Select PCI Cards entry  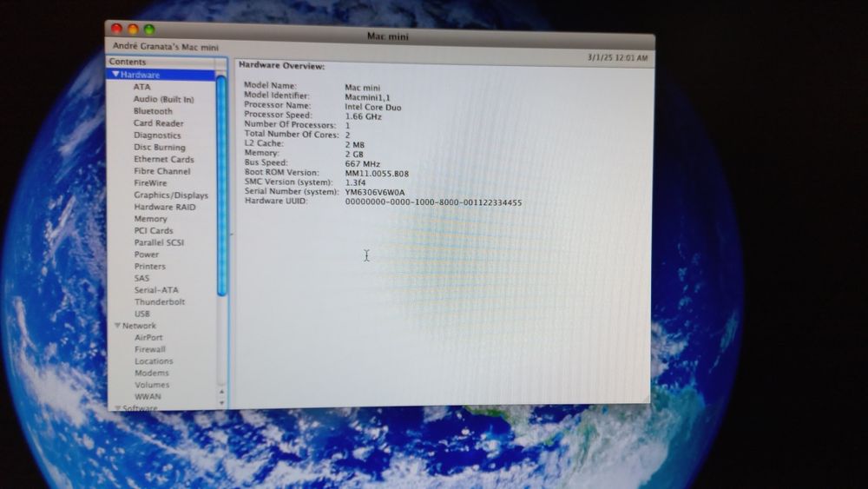pyautogui.click(x=154, y=230)
